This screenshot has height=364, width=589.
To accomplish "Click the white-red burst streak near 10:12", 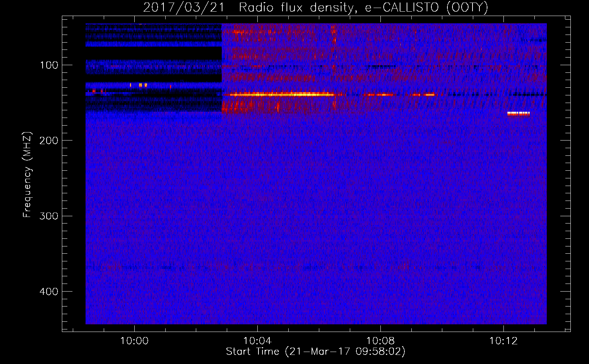I will point(518,114).
